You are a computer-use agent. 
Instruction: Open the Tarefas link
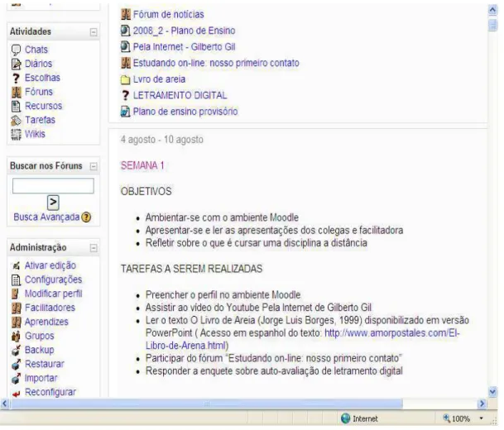click(x=41, y=120)
